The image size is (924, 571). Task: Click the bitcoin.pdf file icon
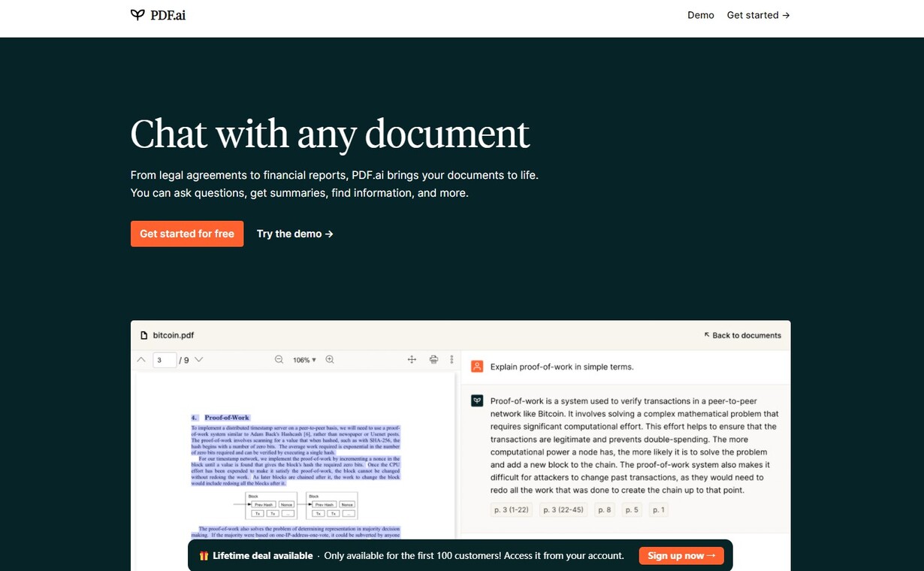(144, 335)
